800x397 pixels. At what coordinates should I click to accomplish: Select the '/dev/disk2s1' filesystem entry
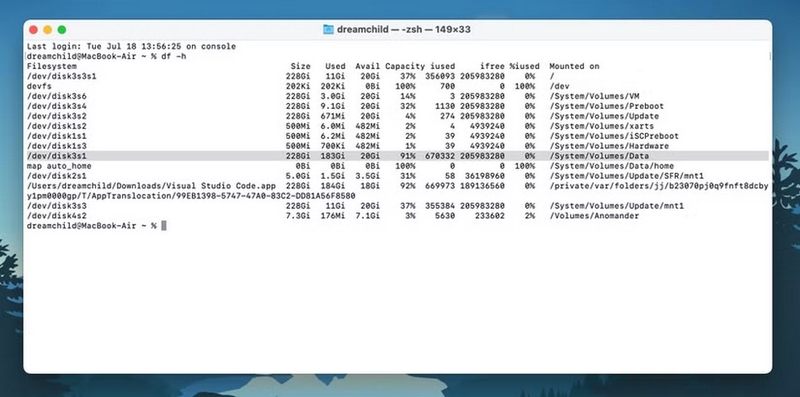(57, 176)
